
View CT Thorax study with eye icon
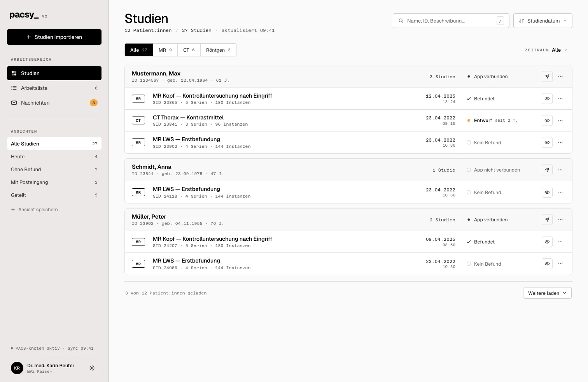547,121
